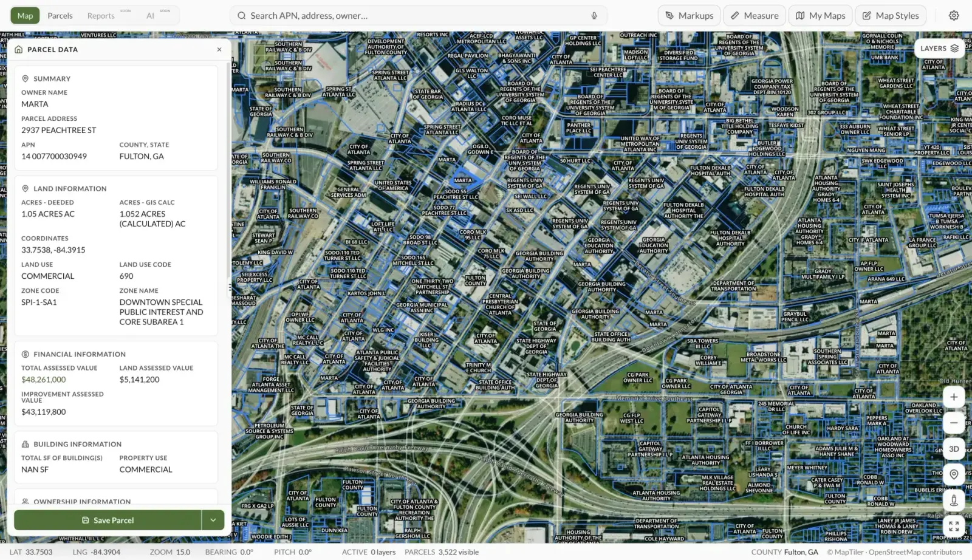
Task: Click owner name MARTA in summary
Action: (x=35, y=104)
